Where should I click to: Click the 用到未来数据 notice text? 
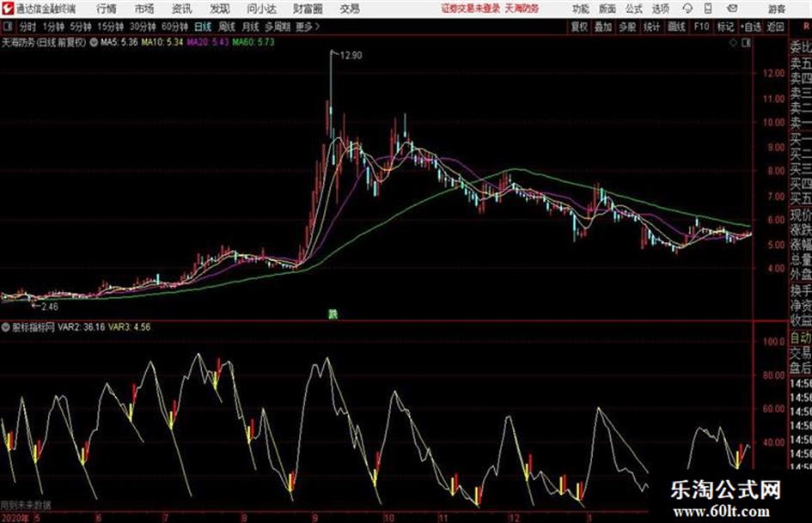click(x=26, y=505)
